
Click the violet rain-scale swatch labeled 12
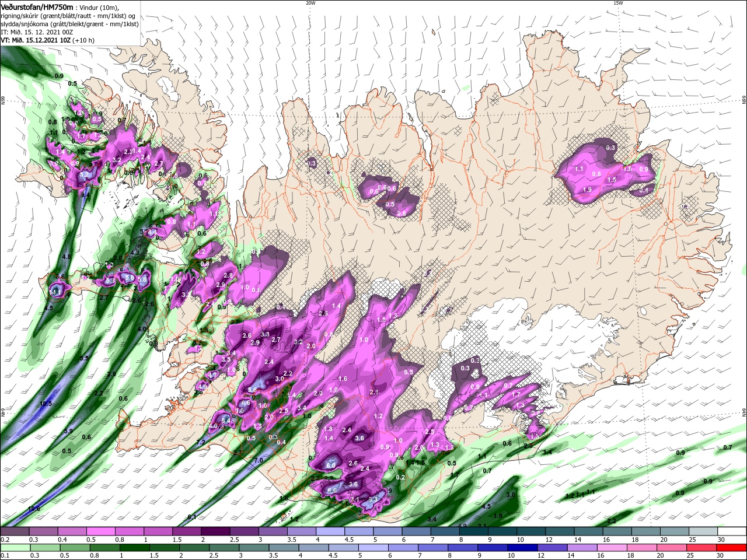(x=552, y=548)
